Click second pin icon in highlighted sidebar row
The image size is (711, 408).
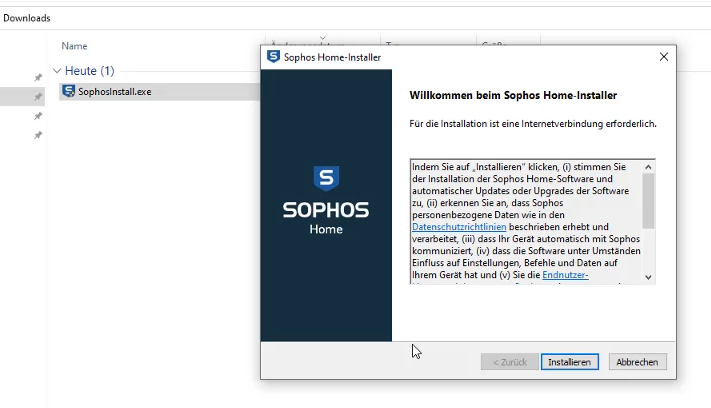point(38,97)
